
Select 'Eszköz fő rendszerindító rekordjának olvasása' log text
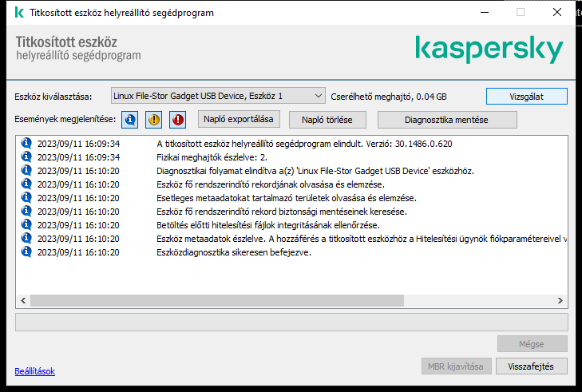[x=271, y=184]
